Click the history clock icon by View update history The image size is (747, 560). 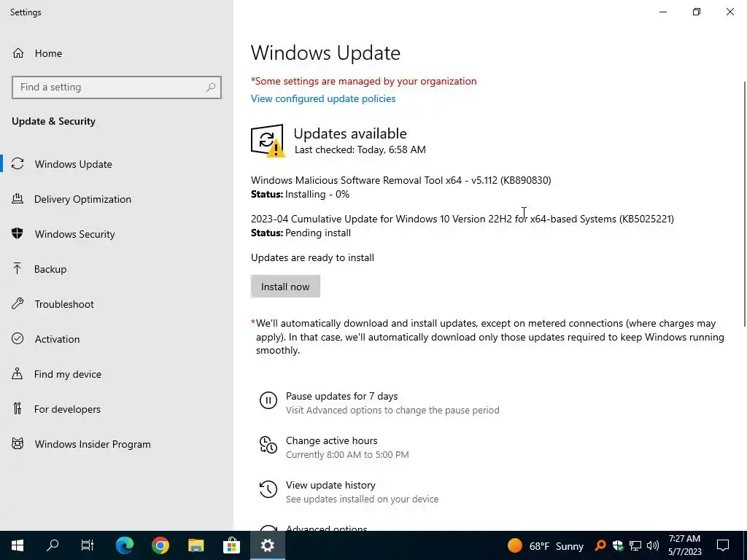[x=268, y=489]
